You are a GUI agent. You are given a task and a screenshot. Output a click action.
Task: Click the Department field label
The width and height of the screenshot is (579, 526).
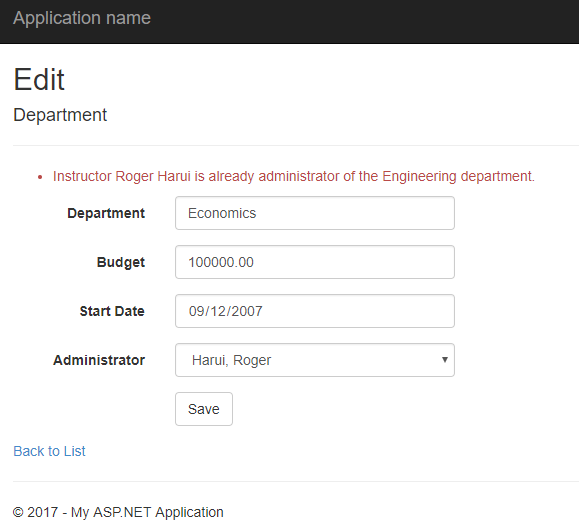pyautogui.click(x=106, y=214)
